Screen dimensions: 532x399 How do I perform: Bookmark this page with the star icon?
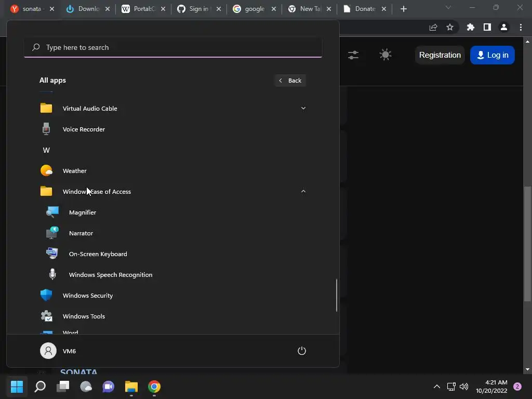450,27
